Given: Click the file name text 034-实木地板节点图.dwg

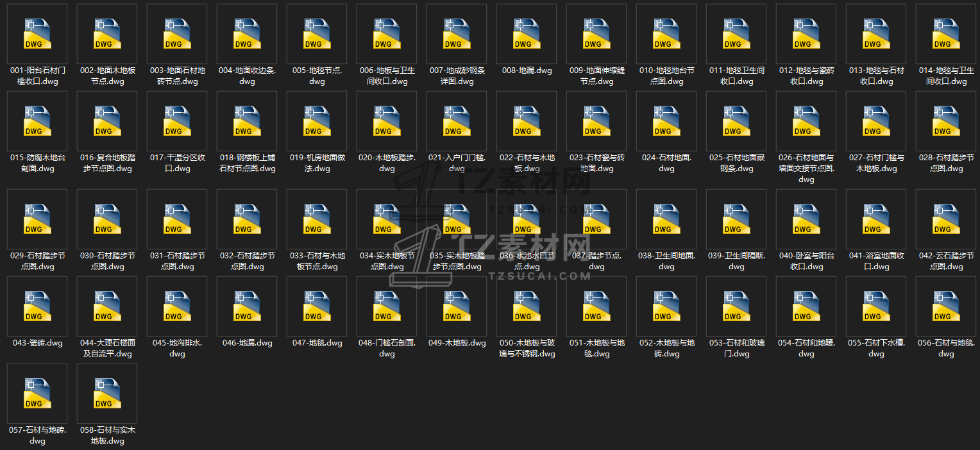Looking at the screenshot, I should (387, 261).
